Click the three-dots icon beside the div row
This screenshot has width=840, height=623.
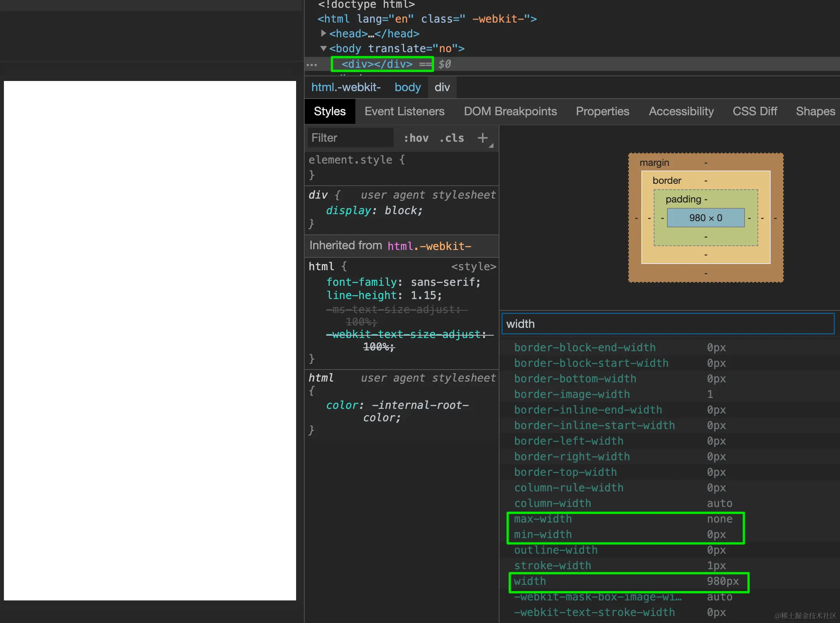pos(312,65)
